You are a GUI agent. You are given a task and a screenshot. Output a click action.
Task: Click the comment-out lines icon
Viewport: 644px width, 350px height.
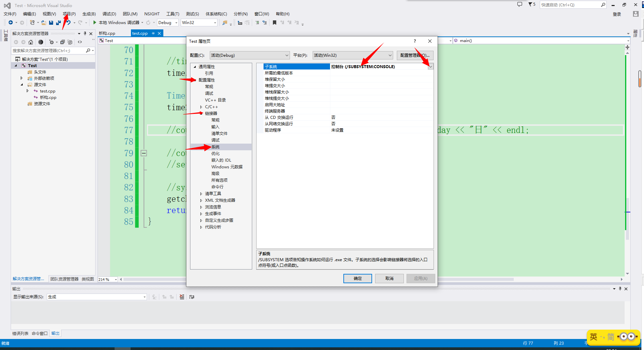pos(257,22)
